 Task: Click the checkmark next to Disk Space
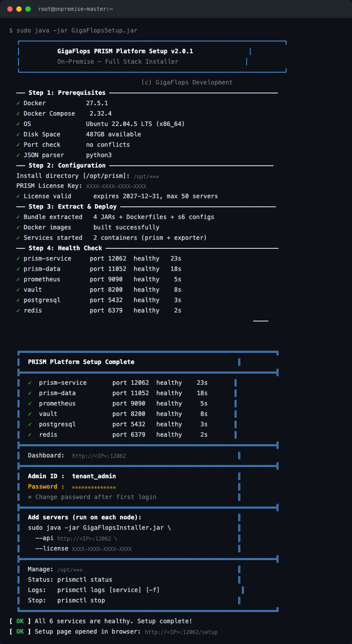(18, 134)
